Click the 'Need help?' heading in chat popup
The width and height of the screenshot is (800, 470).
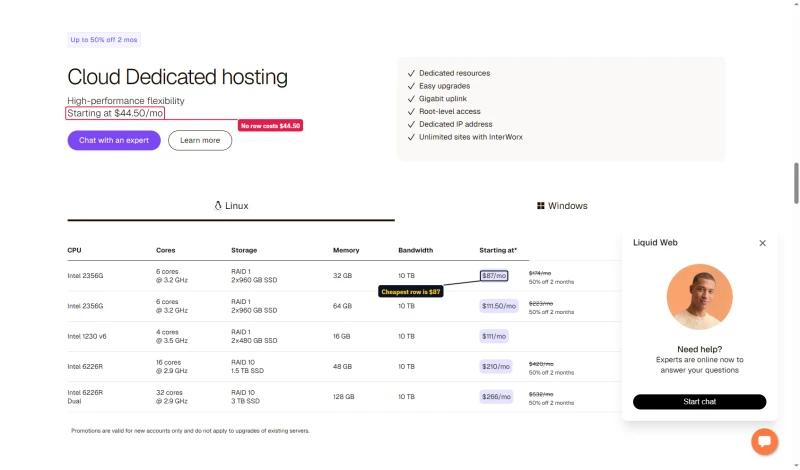coord(699,350)
